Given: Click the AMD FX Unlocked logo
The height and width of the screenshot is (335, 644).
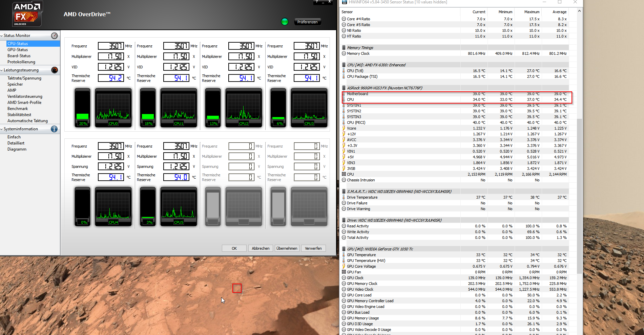Looking at the screenshot, I should click(27, 14).
